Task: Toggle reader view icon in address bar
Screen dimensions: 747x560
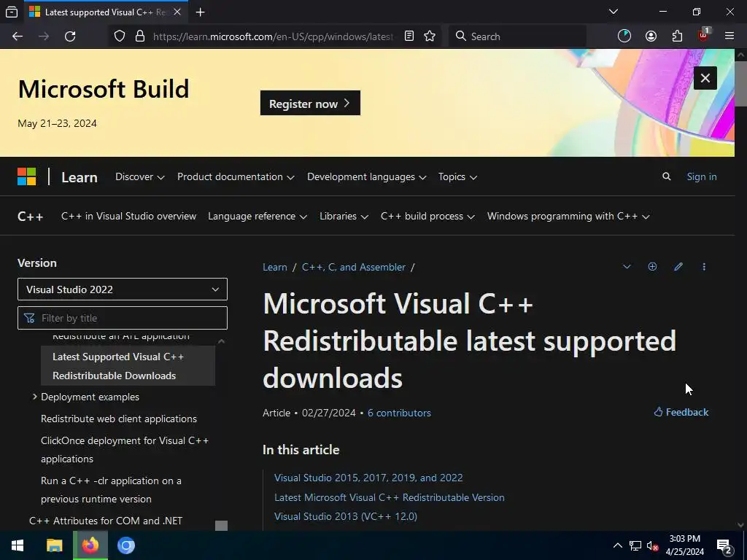Action: [409, 36]
